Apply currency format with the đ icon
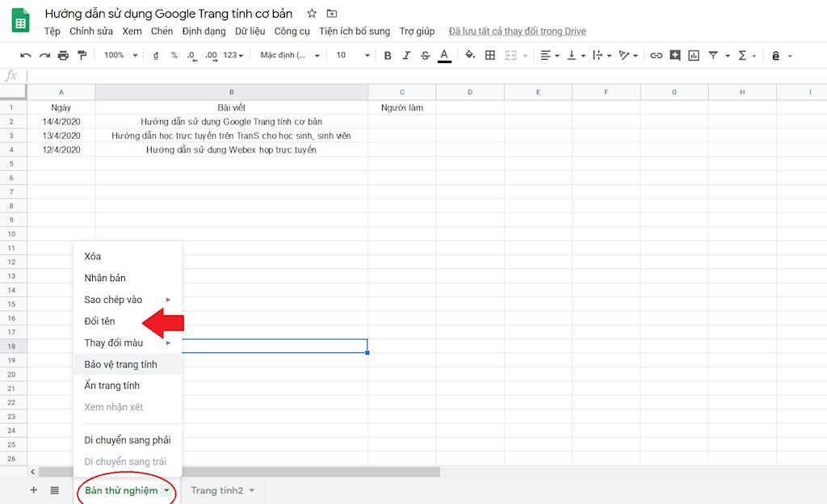Viewport: 827px width, 504px height. pyautogui.click(x=156, y=55)
